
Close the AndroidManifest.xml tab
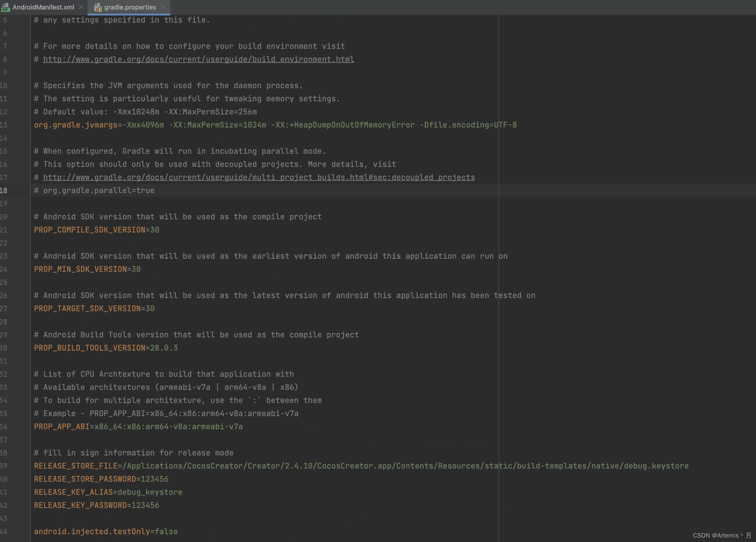click(81, 7)
